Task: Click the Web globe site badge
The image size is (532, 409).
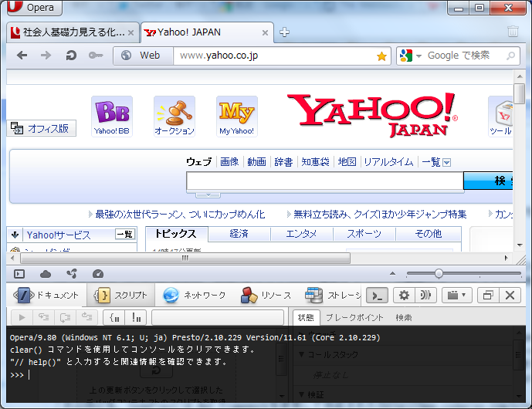Action: 143,56
